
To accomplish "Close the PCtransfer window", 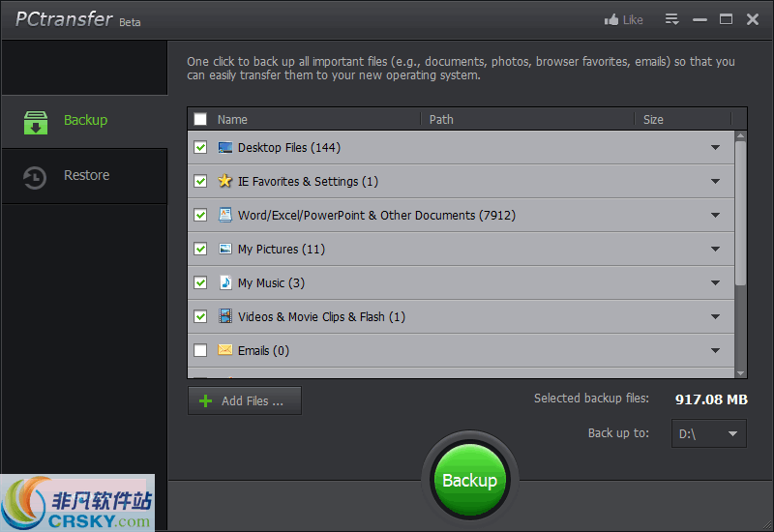I will (x=753, y=19).
